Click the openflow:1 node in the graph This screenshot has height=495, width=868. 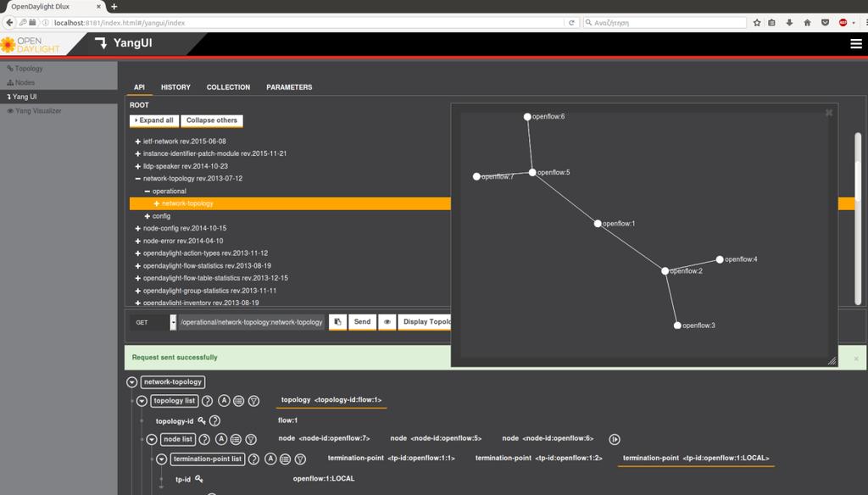(598, 224)
